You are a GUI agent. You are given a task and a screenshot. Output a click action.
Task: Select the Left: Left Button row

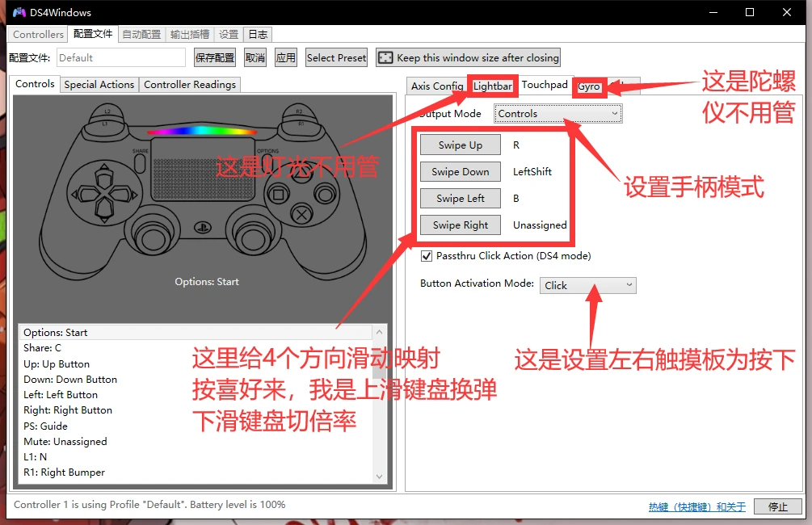[x=196, y=394]
